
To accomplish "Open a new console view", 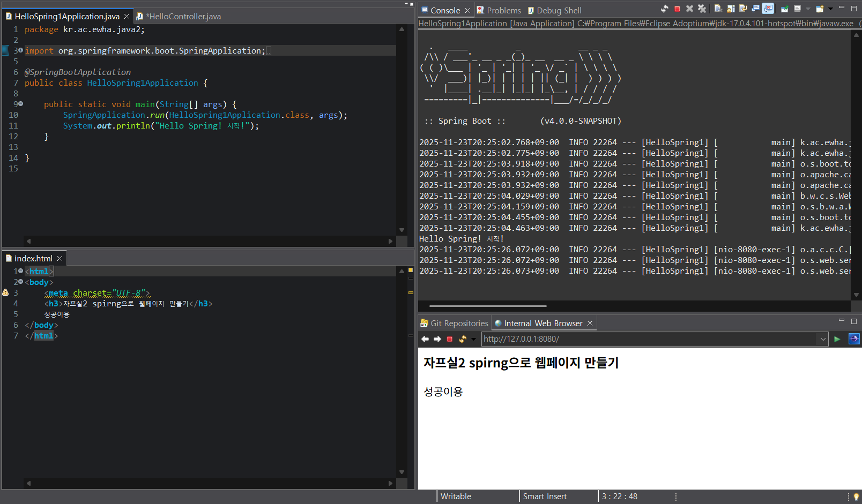I will tap(820, 9).
